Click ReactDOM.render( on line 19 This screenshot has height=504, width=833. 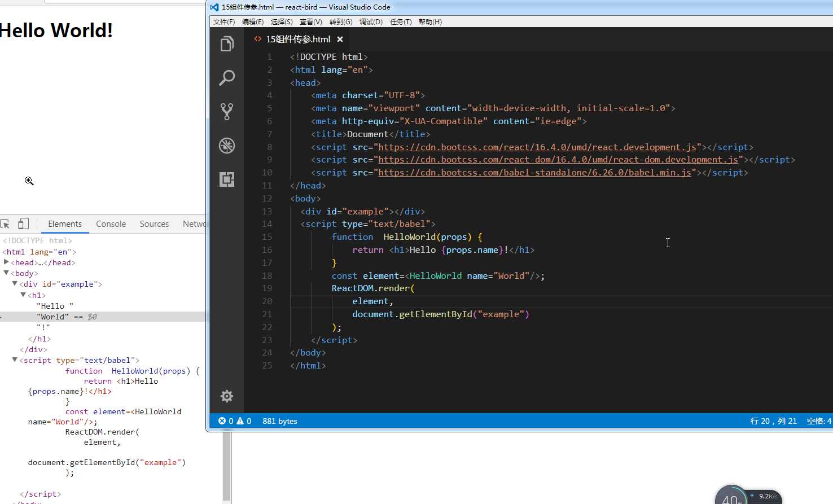click(373, 288)
